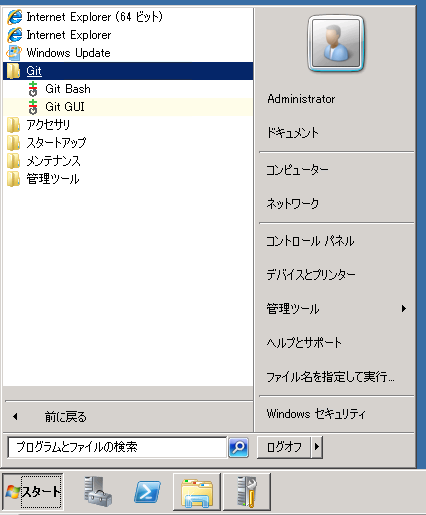The image size is (426, 515).
Task: Click the Windows Update icon
Action: [14, 53]
